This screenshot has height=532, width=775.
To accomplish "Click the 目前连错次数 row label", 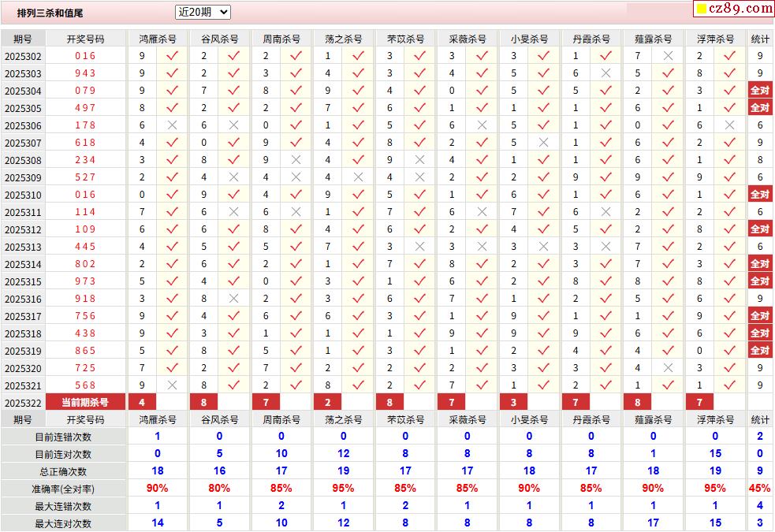I will (x=63, y=437).
